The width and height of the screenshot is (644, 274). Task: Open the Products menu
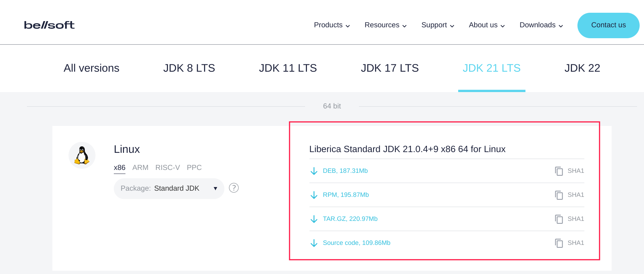pos(332,25)
